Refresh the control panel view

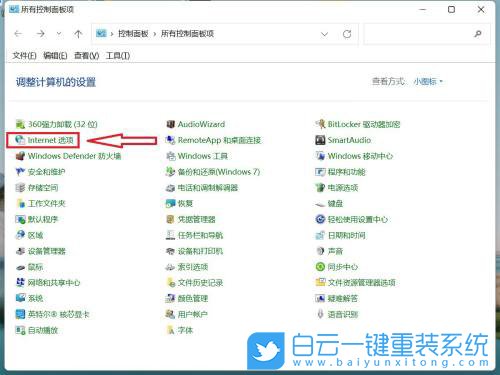pos(347,34)
